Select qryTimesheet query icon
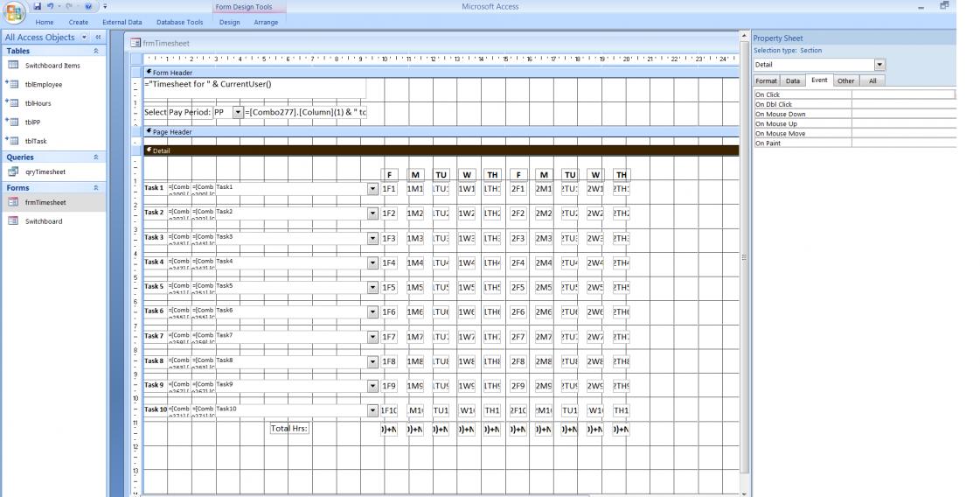This screenshot has height=497, width=980. click(13, 171)
